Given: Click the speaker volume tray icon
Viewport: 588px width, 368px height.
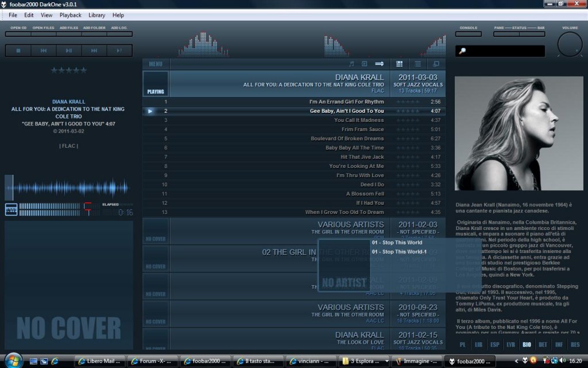Looking at the screenshot, I should (562, 361).
